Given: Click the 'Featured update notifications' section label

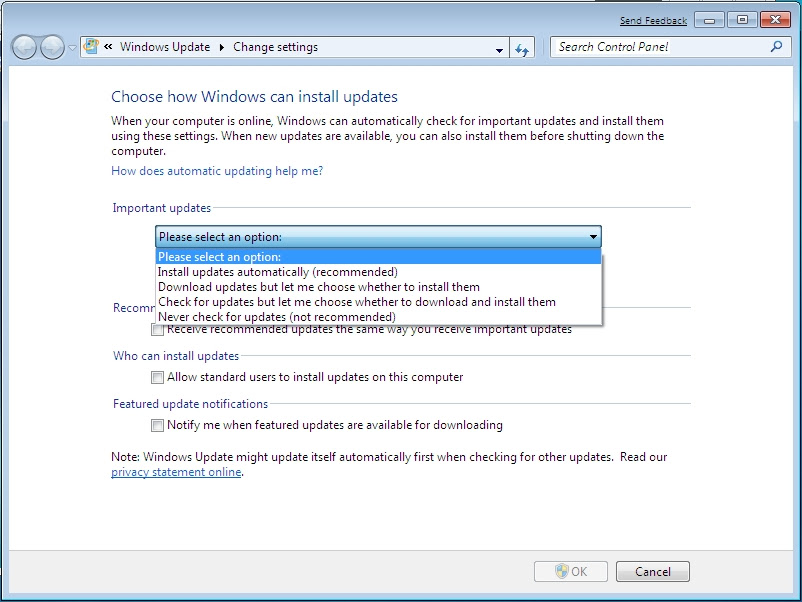Looking at the screenshot, I should (190, 404).
